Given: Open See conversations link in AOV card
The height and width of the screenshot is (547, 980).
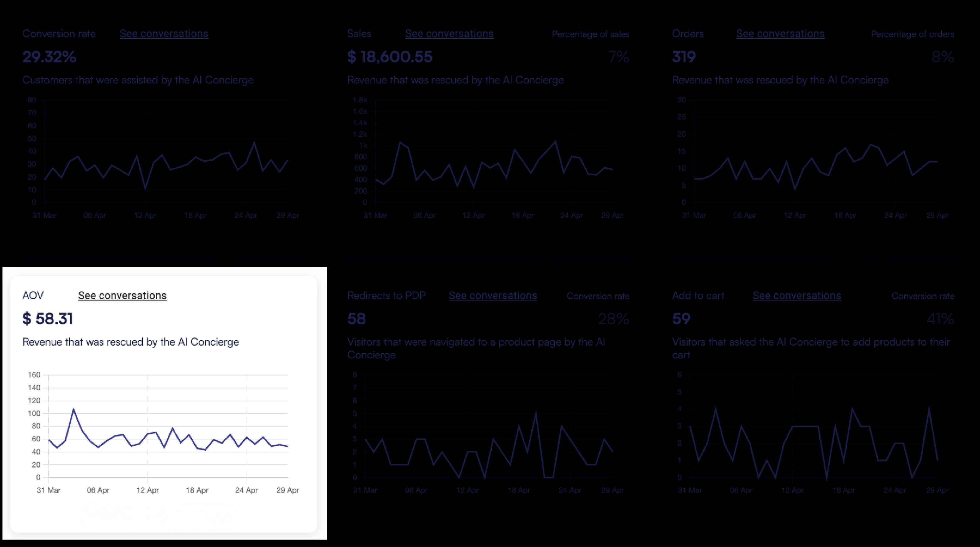Looking at the screenshot, I should (122, 296).
